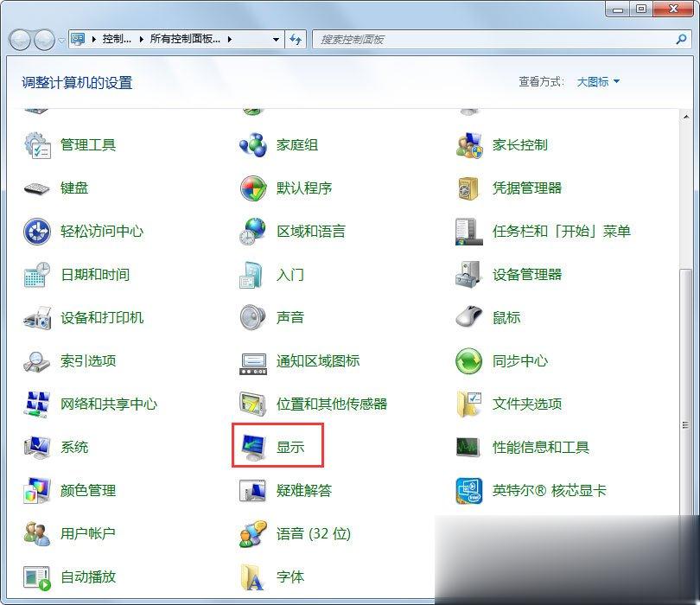Refresh the control panel view
The width and height of the screenshot is (700, 605).
295,39
